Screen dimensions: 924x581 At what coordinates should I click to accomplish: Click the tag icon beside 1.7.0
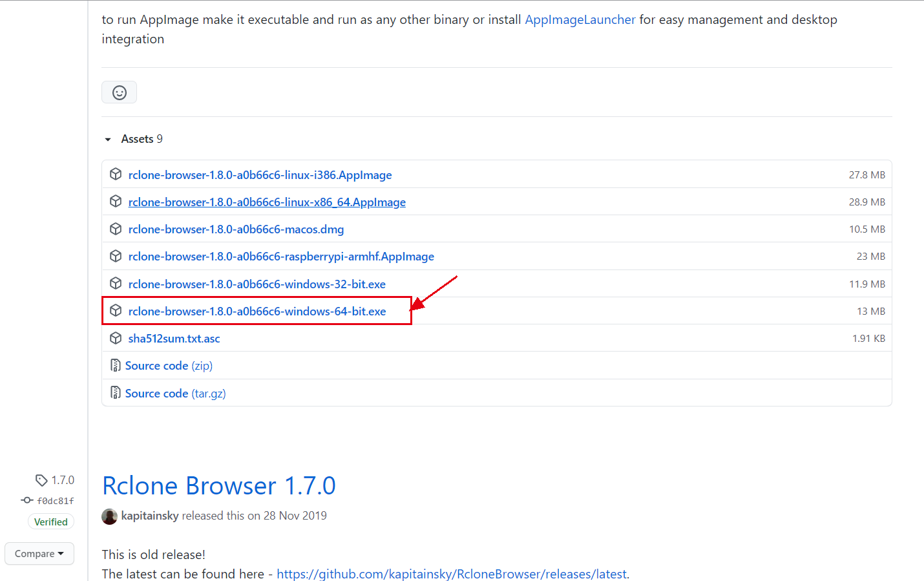pos(41,480)
